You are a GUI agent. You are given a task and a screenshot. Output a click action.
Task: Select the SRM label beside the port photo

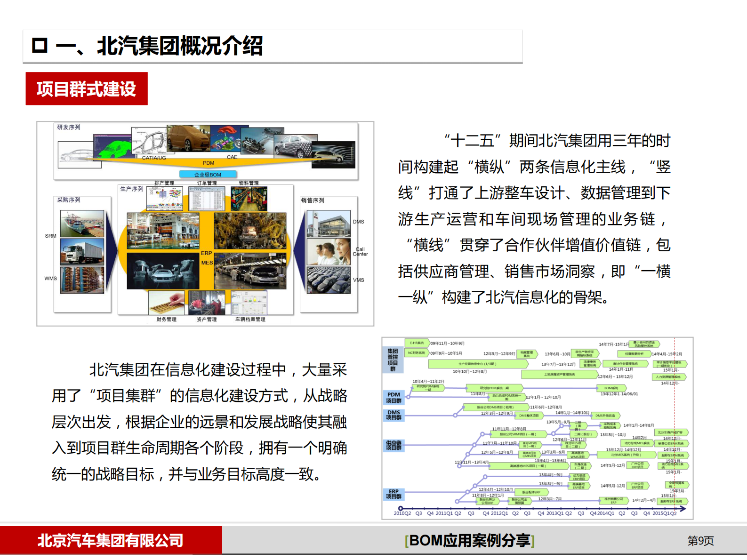click(50, 236)
